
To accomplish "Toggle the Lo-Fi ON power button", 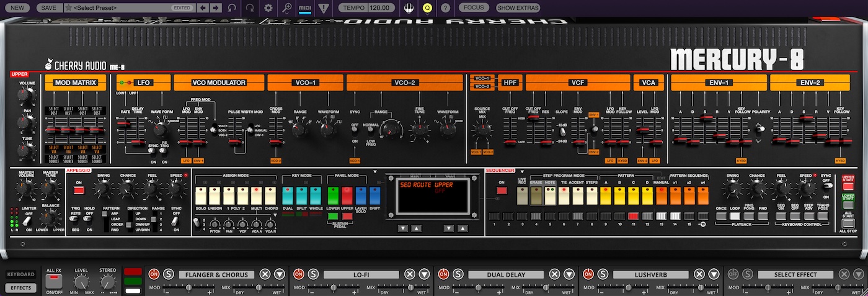I will click(x=298, y=274).
